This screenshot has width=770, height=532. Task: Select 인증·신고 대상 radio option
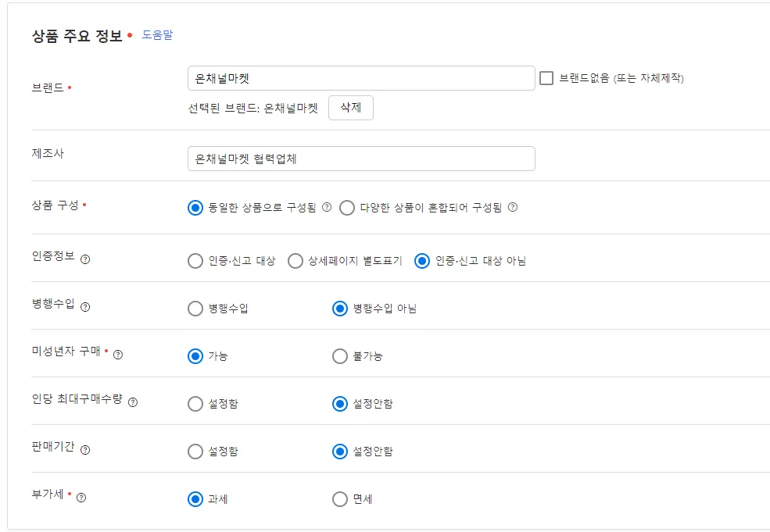click(195, 261)
